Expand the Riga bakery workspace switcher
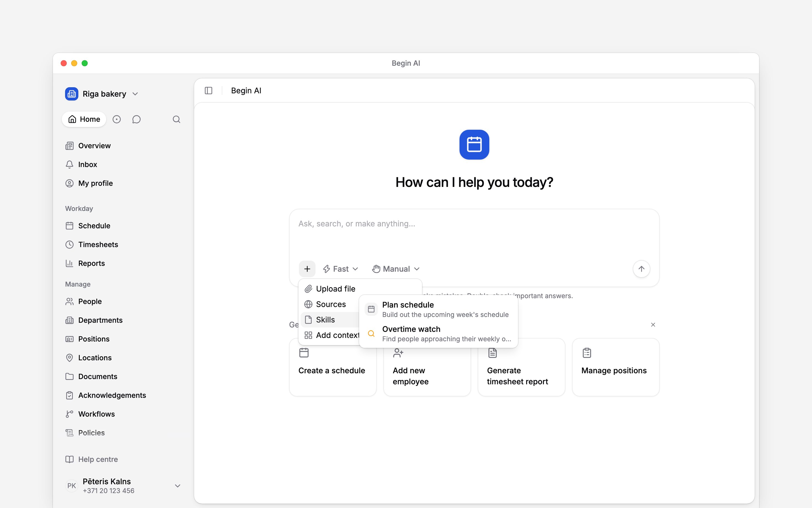 pos(102,94)
